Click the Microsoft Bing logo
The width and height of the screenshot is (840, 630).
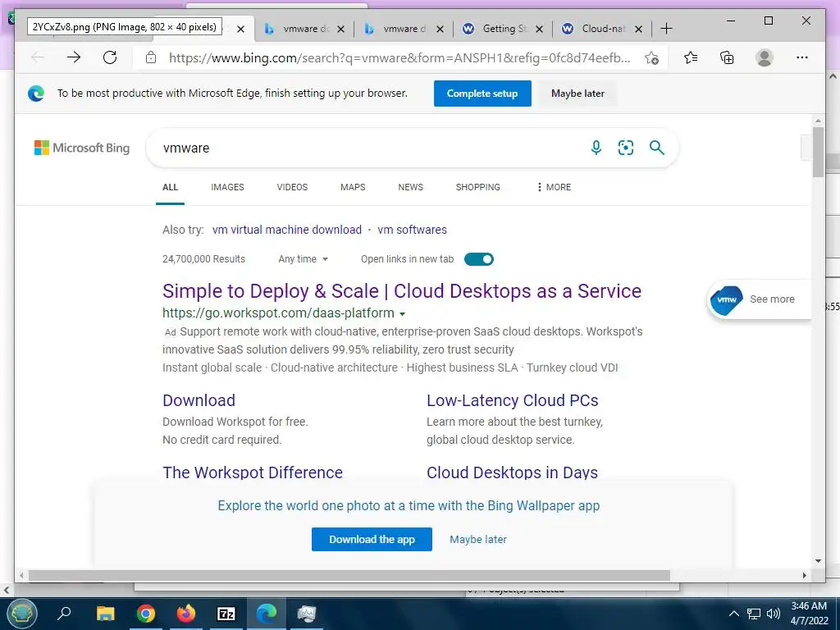(x=82, y=148)
